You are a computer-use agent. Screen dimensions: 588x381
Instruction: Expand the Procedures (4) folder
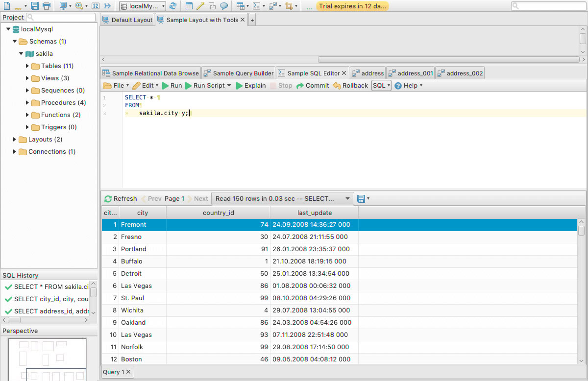point(27,103)
